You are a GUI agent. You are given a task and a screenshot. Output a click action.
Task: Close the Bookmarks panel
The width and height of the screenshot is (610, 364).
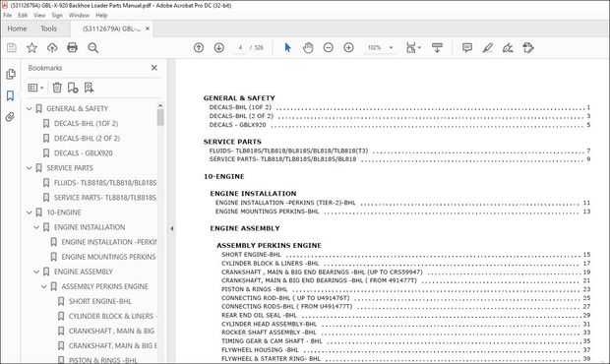pyautogui.click(x=154, y=68)
